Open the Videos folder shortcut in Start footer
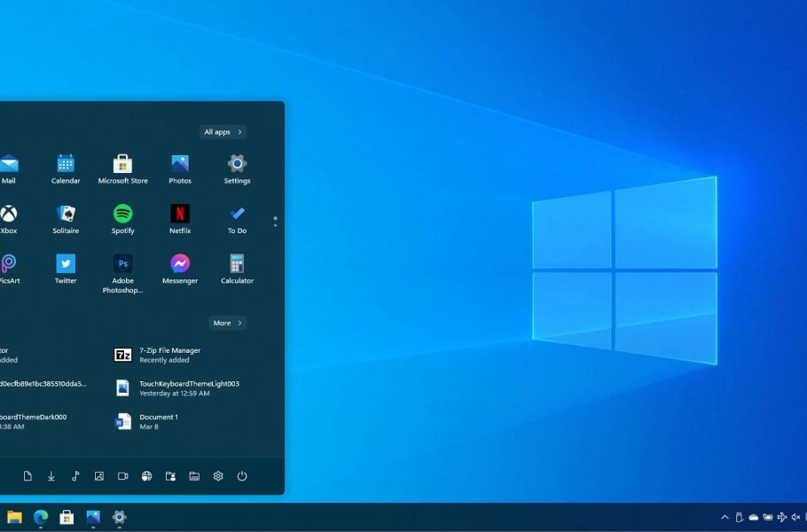Viewport: 807px width, 532px height. (x=123, y=476)
